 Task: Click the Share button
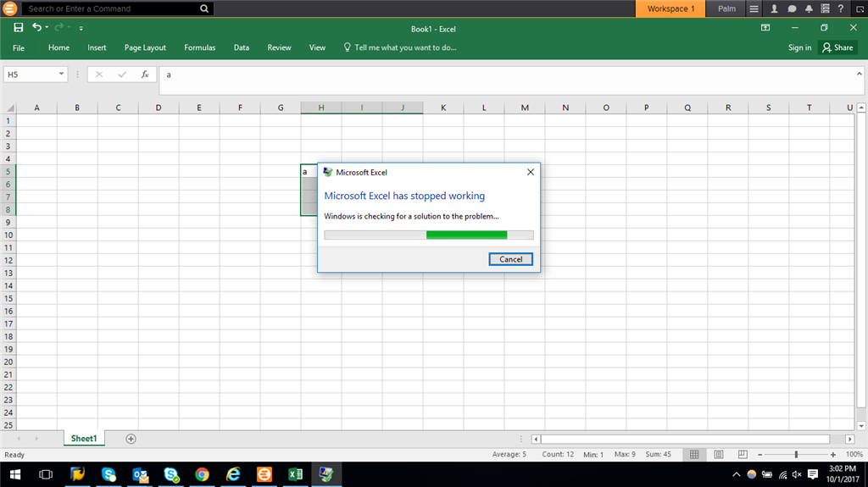tap(837, 47)
